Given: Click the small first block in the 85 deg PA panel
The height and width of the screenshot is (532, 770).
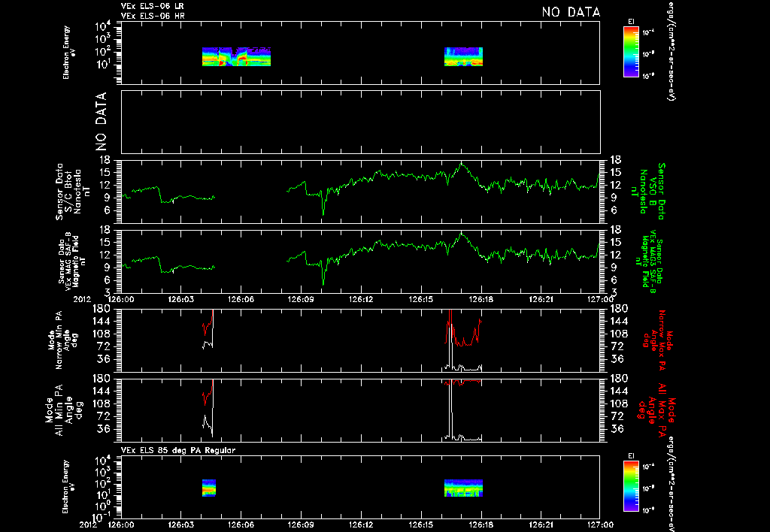Looking at the screenshot, I should (x=209, y=488).
